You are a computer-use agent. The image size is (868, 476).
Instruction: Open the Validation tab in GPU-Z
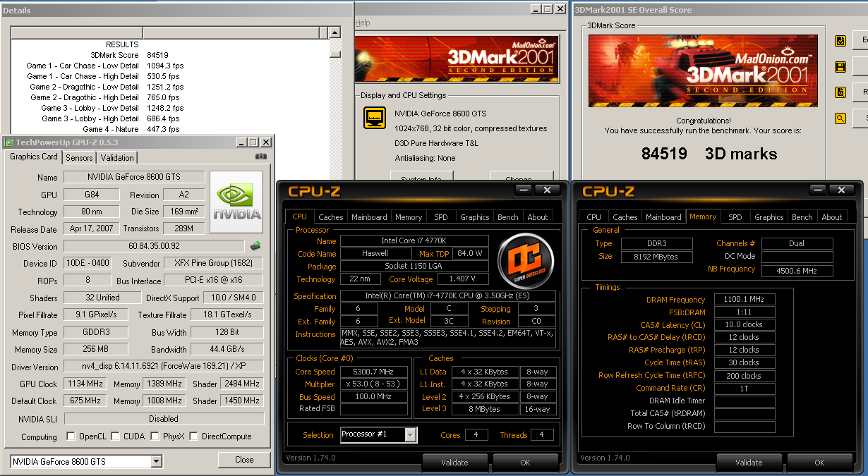[x=117, y=158]
